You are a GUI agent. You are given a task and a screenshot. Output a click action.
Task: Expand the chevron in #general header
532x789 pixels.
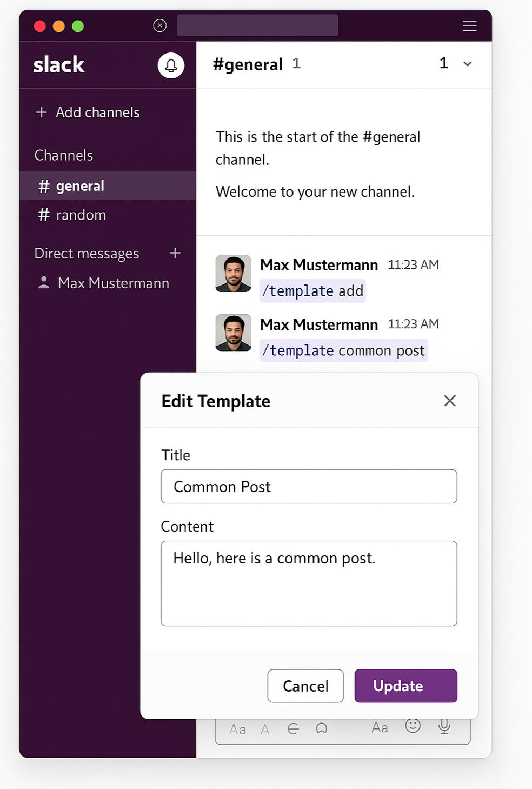(468, 64)
